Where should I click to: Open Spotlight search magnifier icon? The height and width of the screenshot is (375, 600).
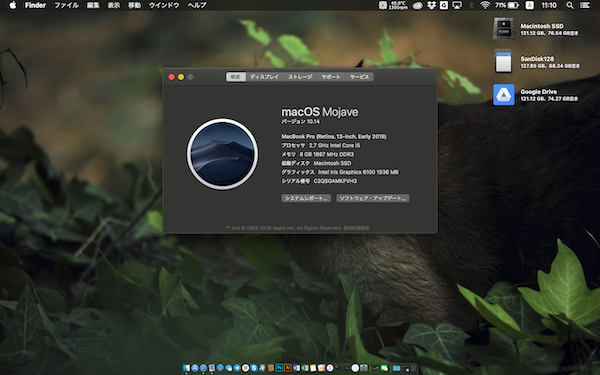pos(570,5)
